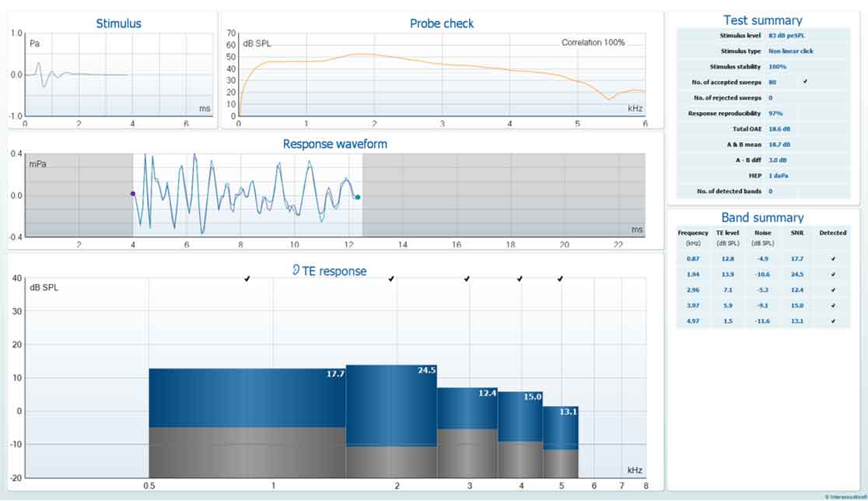Click TE level cell 12.8 in Band summary
Image resolution: width=868 pixels, height=501 pixels.
pyautogui.click(x=727, y=258)
